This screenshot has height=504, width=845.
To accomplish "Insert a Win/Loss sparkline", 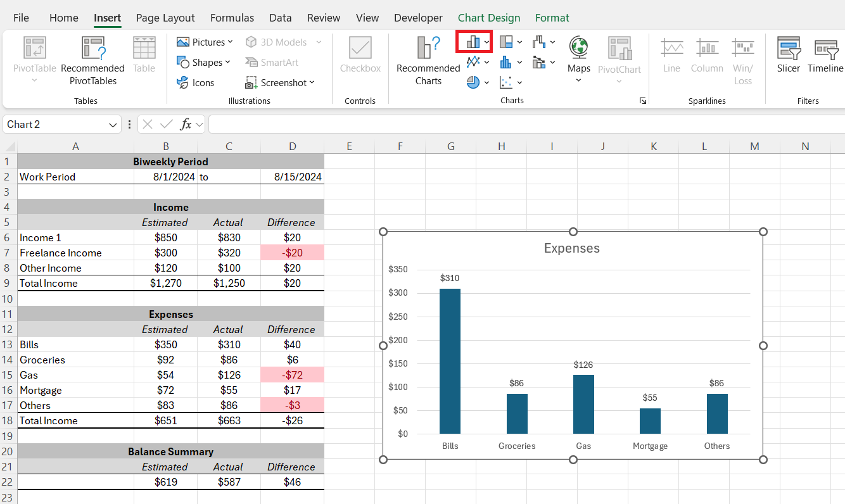I will click(743, 61).
